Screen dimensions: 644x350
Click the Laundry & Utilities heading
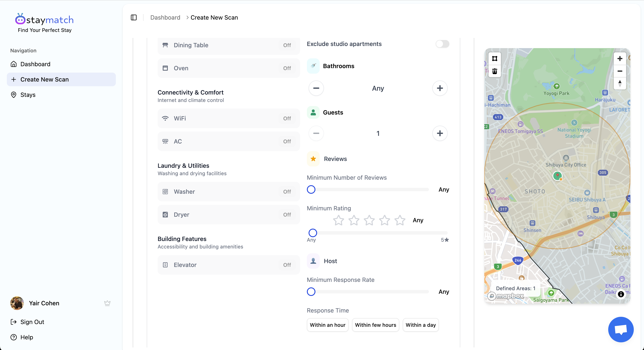click(183, 165)
